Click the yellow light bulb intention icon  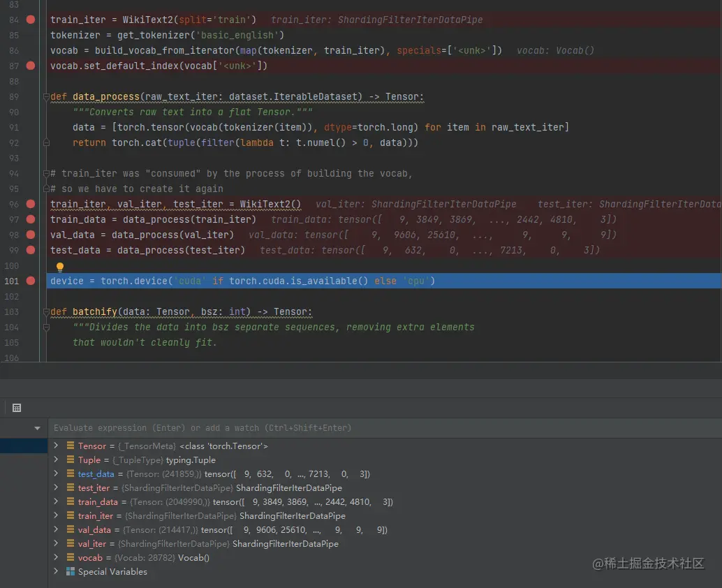click(x=60, y=267)
